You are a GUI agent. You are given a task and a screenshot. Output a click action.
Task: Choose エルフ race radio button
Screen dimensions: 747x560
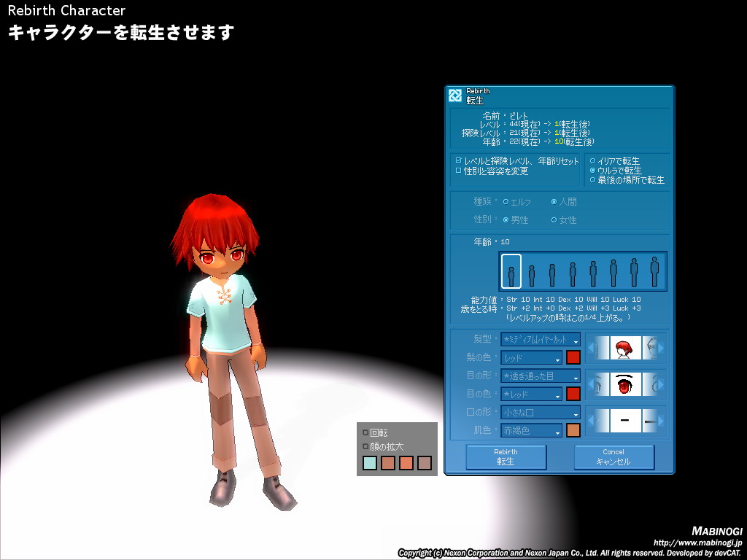506,202
